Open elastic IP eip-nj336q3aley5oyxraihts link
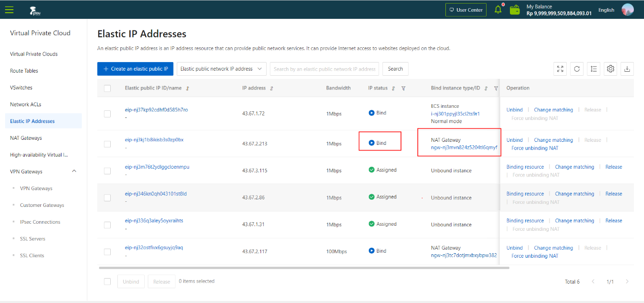This screenshot has height=303, width=644. pyautogui.click(x=154, y=221)
